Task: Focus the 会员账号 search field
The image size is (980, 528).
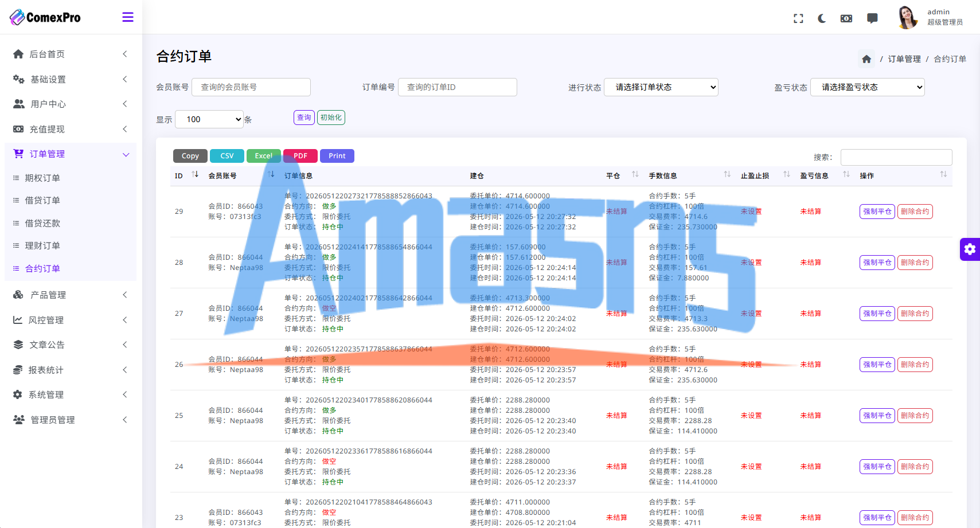Action: pos(251,87)
